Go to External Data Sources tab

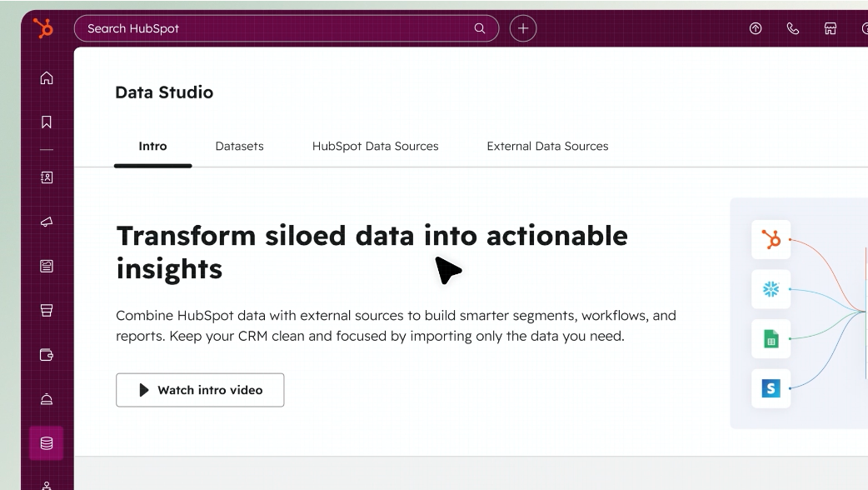click(x=547, y=146)
